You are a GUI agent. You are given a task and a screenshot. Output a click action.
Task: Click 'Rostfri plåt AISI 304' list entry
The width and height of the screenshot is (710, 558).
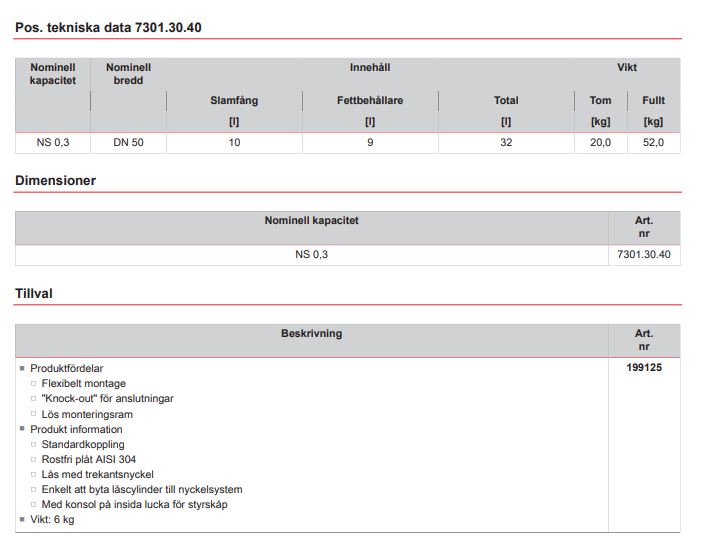(89, 460)
